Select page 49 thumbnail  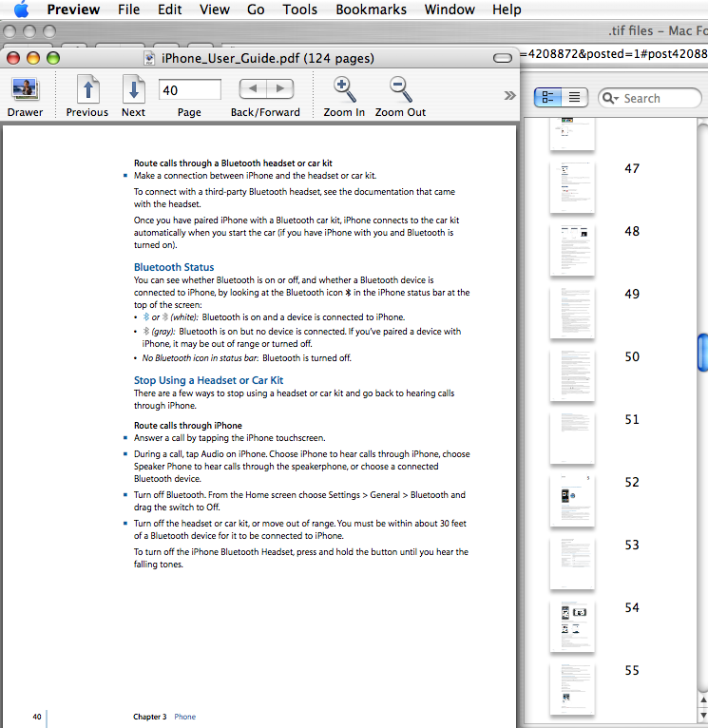pos(572,313)
